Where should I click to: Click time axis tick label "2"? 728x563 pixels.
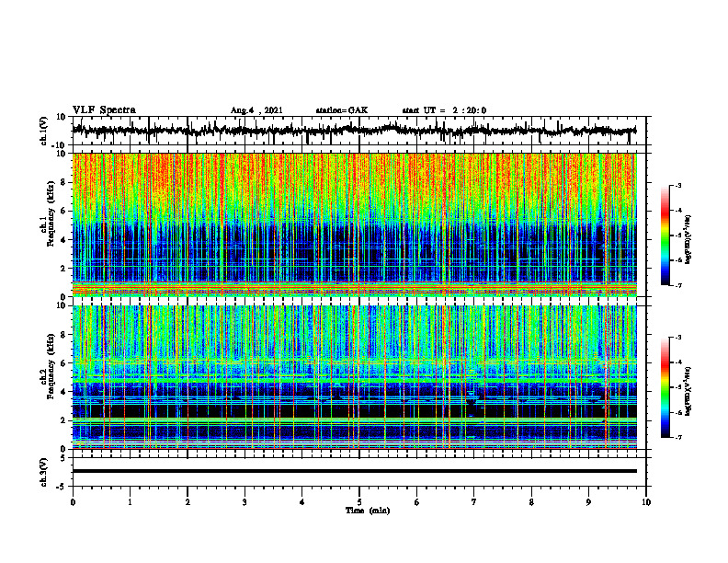coord(188,502)
